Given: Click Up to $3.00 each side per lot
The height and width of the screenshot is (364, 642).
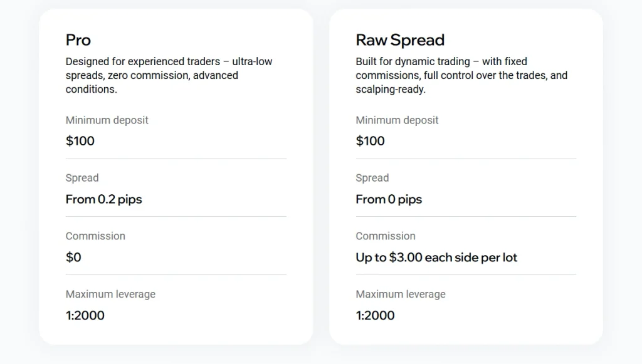Looking at the screenshot, I should pyautogui.click(x=436, y=257).
